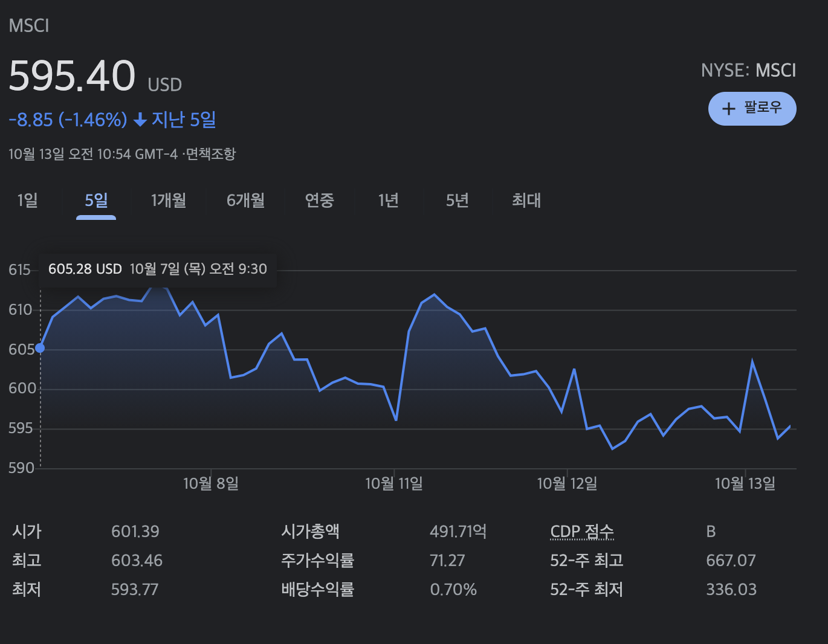Click the 10월 12일 axis label
Image resolution: width=828 pixels, height=644 pixels.
point(568,483)
